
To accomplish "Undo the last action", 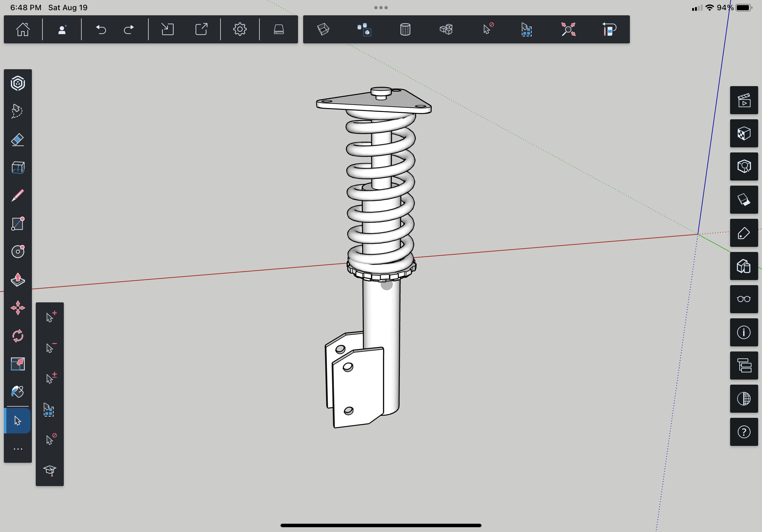I will point(101,30).
